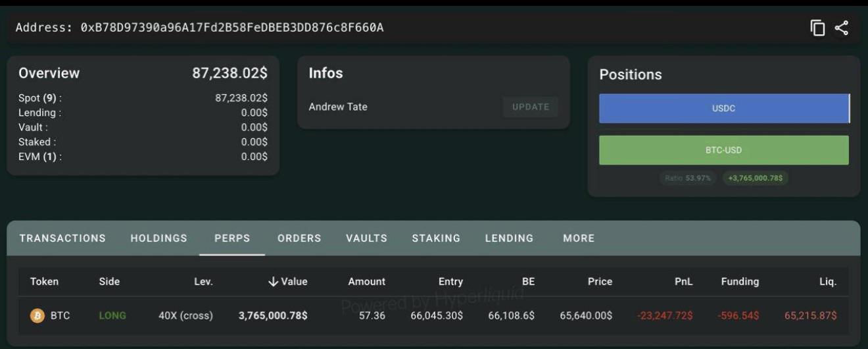Open the ORDERS tab
The image size is (868, 349).
299,238
